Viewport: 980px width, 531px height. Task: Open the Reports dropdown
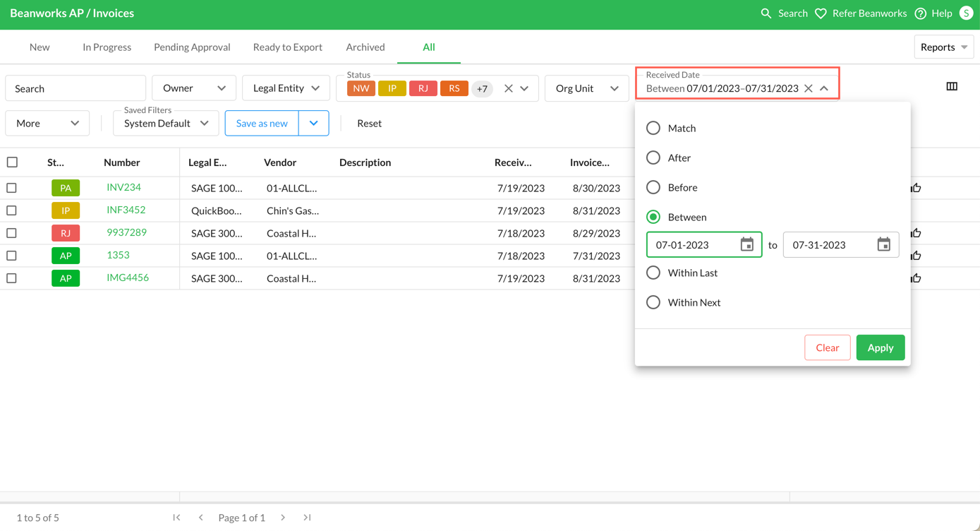tap(944, 47)
